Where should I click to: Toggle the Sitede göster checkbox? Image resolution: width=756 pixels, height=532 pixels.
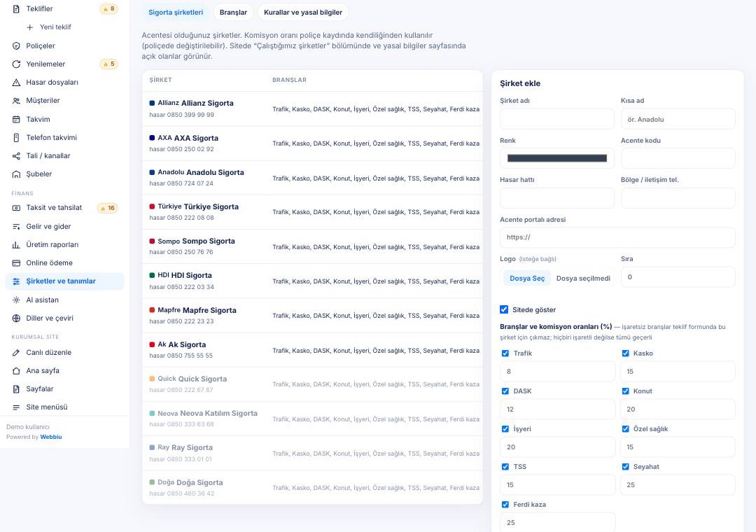504,309
